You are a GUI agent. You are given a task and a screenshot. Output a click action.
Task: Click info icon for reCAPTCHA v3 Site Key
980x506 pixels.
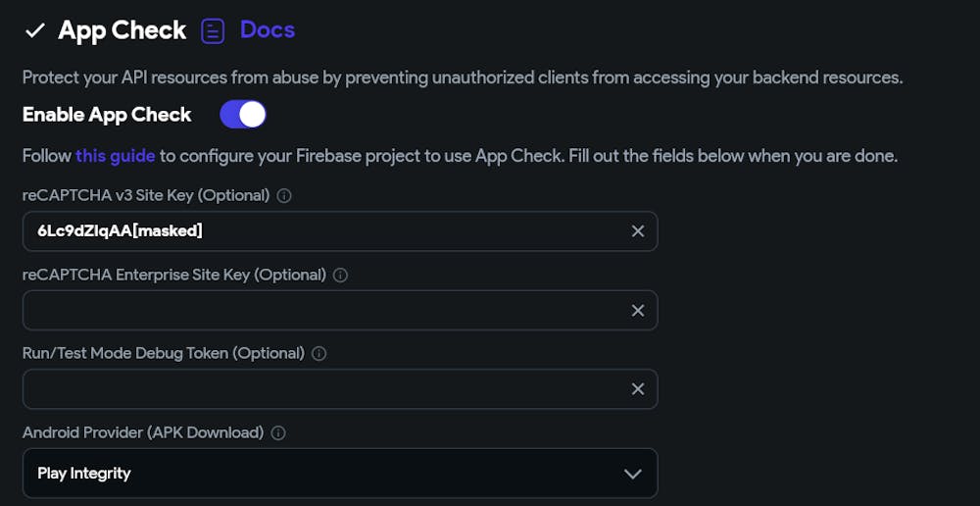pyautogui.click(x=284, y=195)
